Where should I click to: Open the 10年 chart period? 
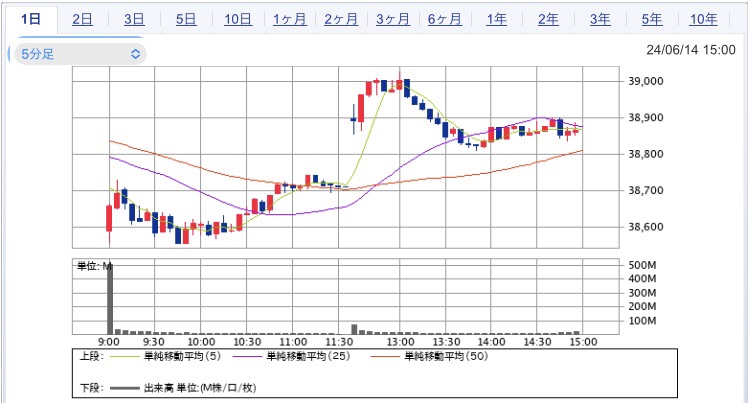point(703,19)
